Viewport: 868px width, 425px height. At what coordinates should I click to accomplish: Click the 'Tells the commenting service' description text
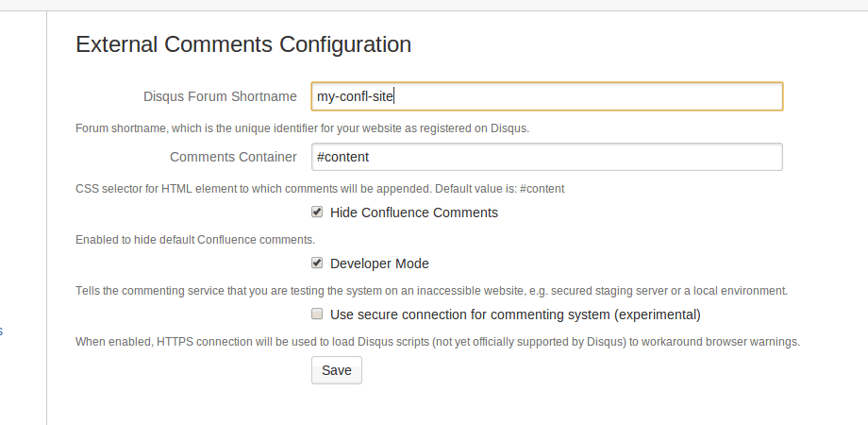[431, 291]
